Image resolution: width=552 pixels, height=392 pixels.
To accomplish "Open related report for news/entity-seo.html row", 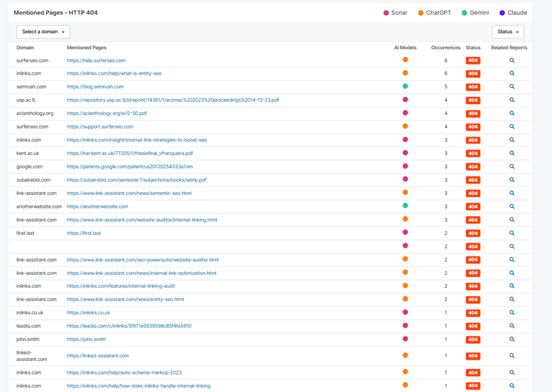I will pos(512,299).
